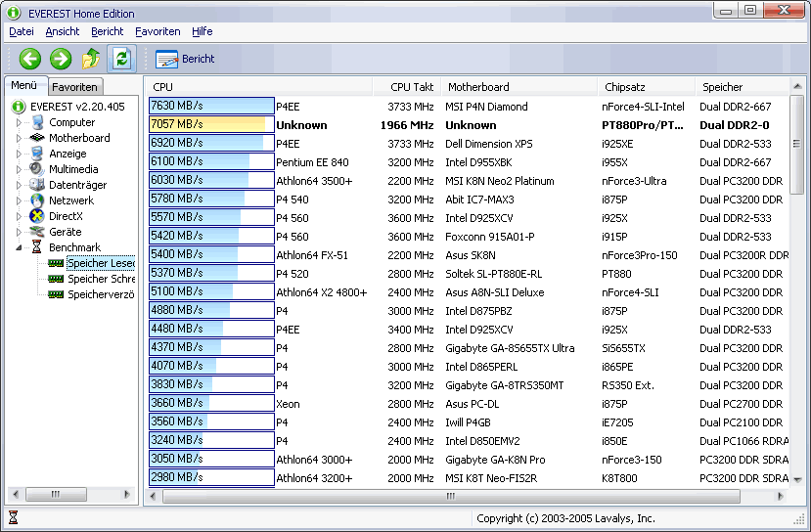Image resolution: width=811 pixels, height=532 pixels.
Task: Expand the Multimedia tree node
Action: 19,169
